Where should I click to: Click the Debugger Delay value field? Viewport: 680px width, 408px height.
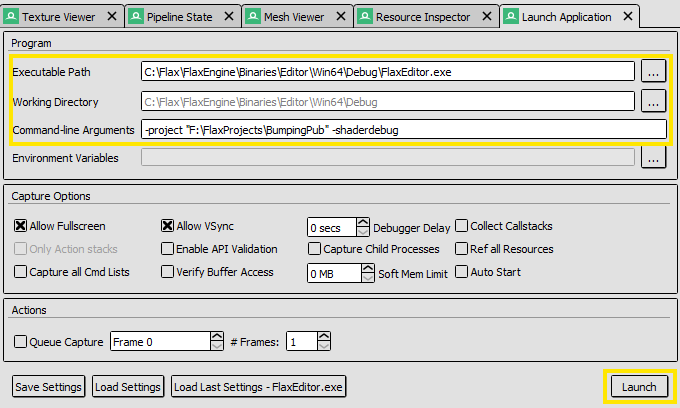click(332, 228)
